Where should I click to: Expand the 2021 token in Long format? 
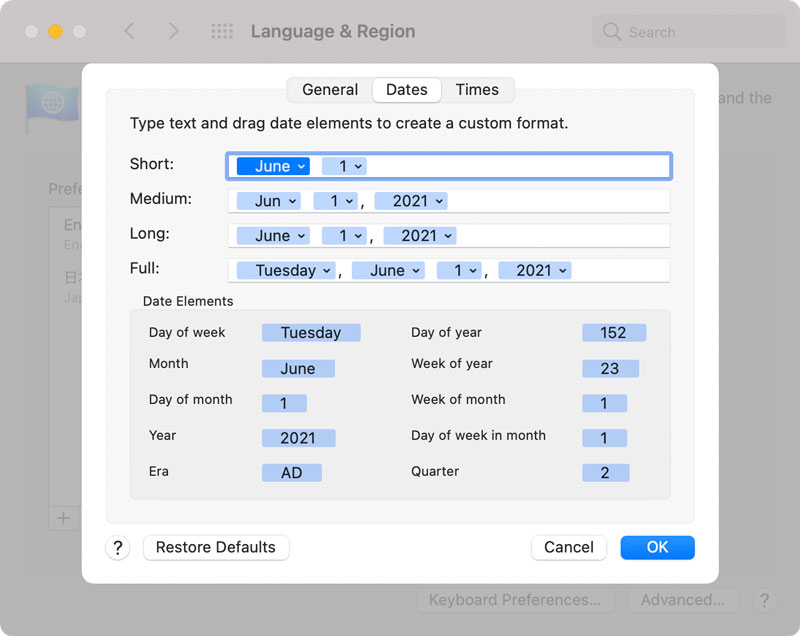pos(419,236)
